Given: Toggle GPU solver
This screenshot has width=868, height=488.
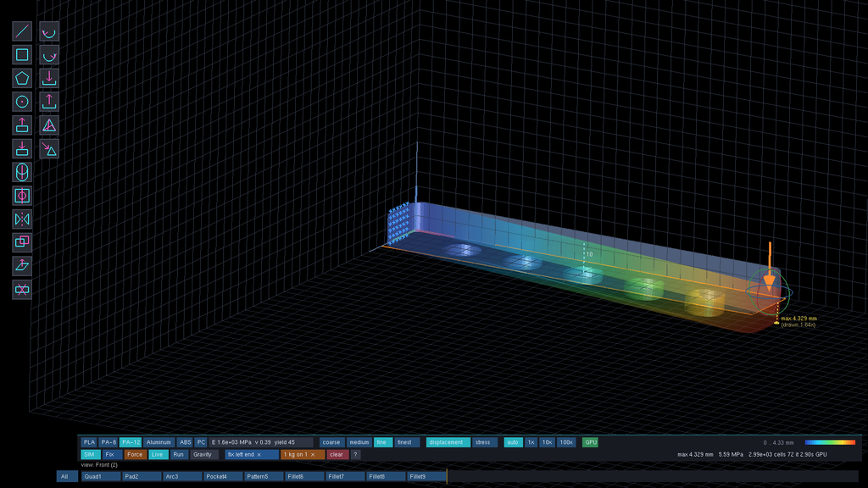Looking at the screenshot, I should coord(591,442).
